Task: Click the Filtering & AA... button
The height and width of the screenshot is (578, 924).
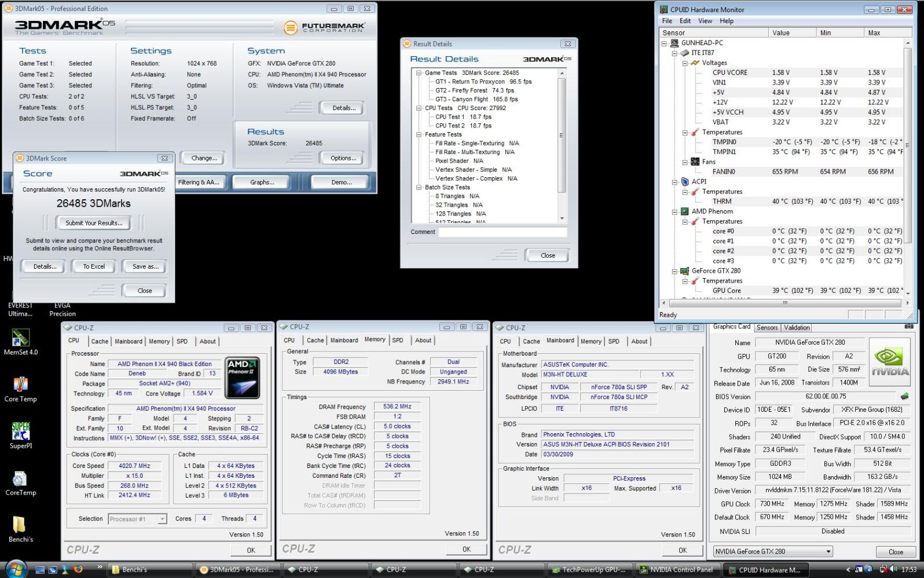Action: pyautogui.click(x=198, y=182)
